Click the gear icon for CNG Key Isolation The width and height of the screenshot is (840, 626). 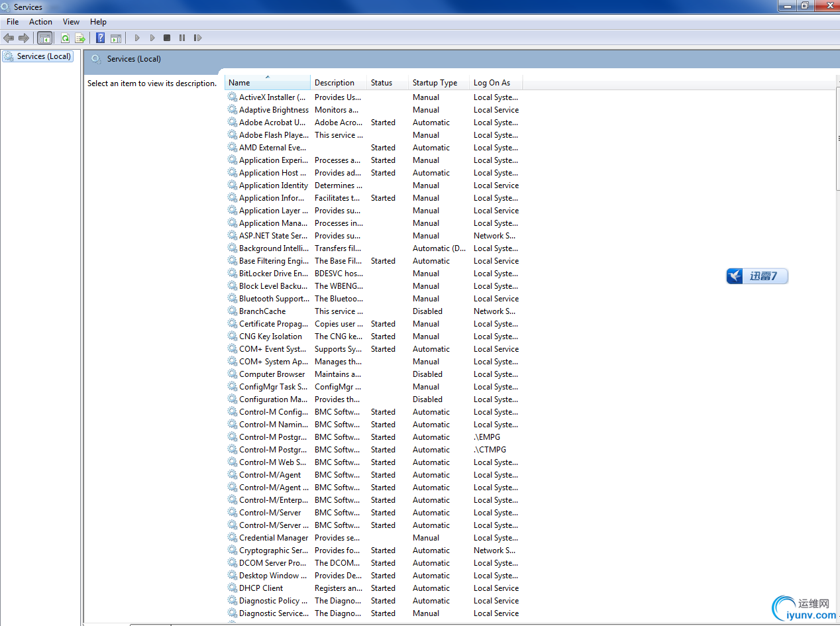(x=233, y=336)
